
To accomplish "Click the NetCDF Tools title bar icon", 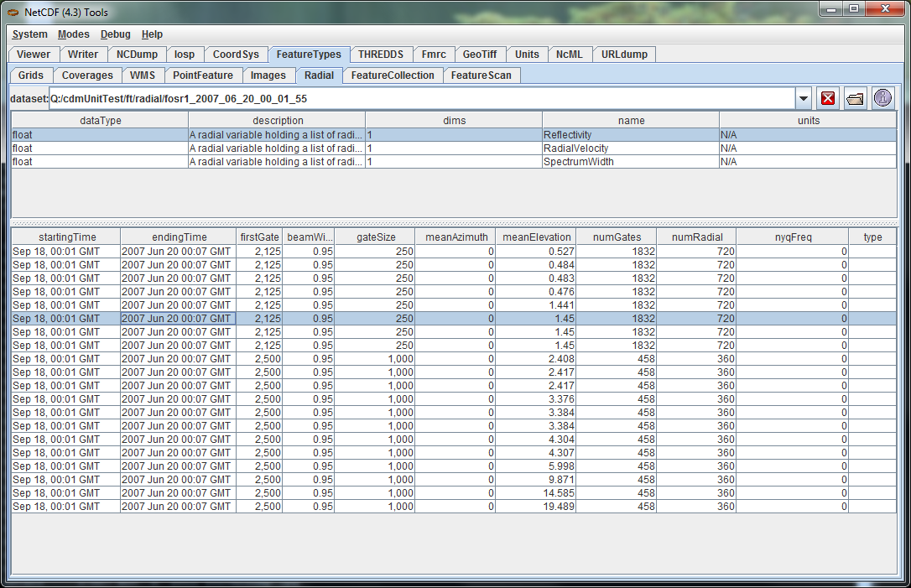I will (x=14, y=12).
